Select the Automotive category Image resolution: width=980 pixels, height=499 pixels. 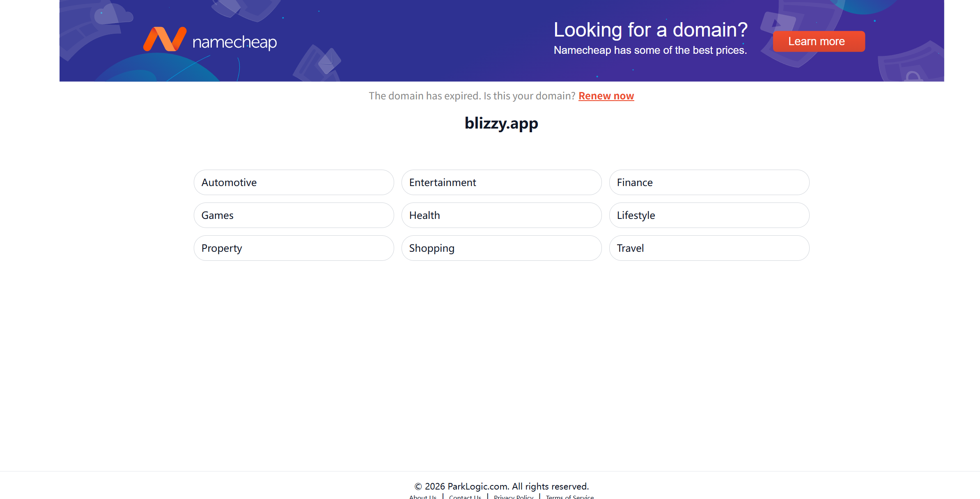pos(294,182)
